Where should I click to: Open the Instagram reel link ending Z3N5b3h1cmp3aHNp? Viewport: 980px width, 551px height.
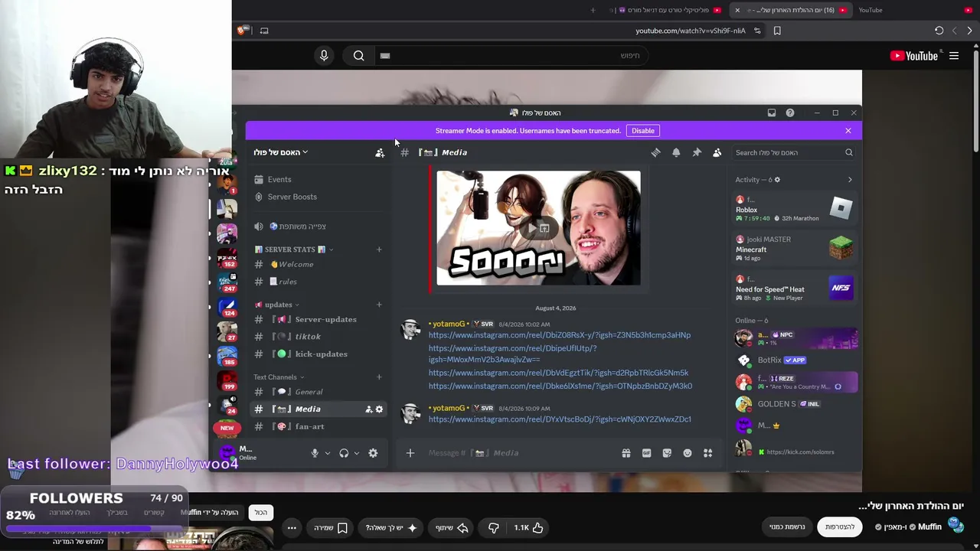tap(560, 335)
